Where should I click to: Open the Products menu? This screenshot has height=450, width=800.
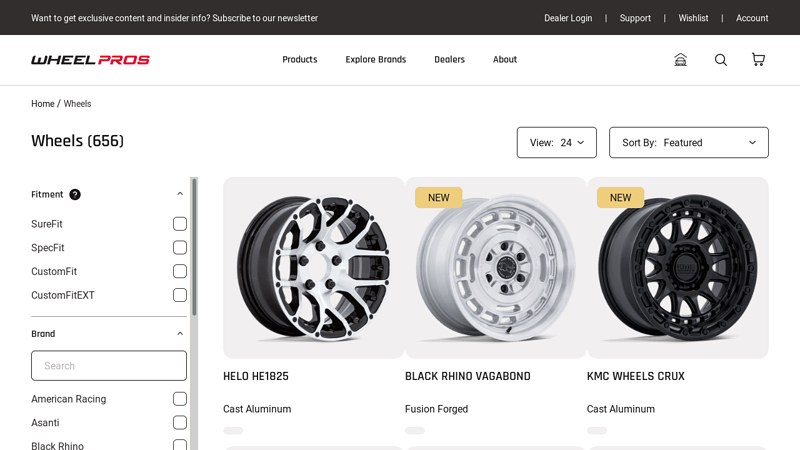tap(299, 59)
